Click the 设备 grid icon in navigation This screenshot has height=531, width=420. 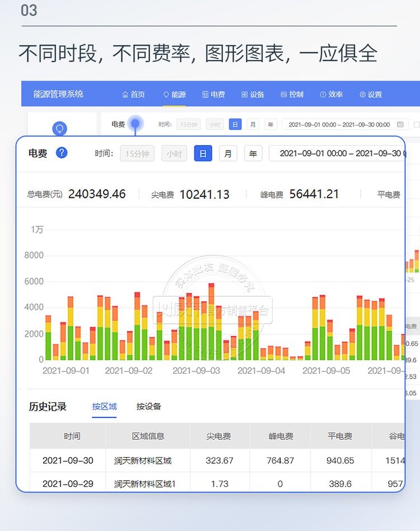click(x=245, y=95)
